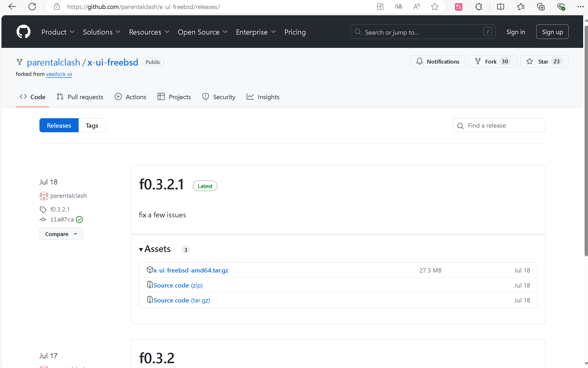Click the verified commit badge
This screenshot has width=588, height=368.
point(79,220)
